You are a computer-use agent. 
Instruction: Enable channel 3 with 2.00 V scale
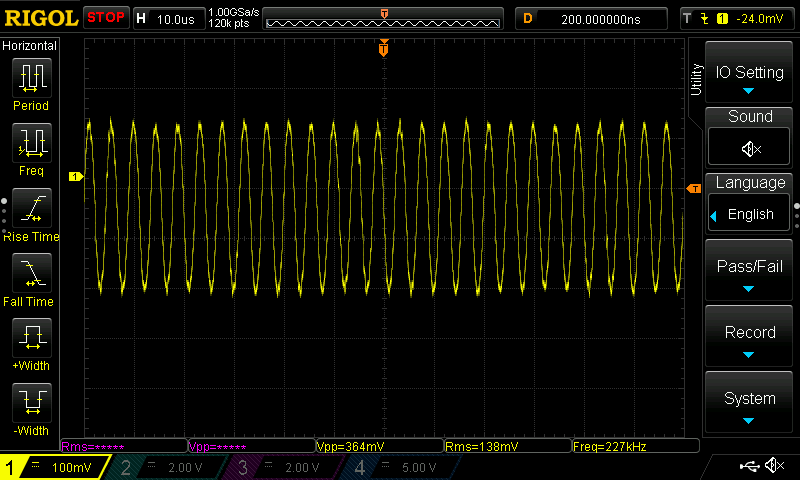click(x=283, y=467)
